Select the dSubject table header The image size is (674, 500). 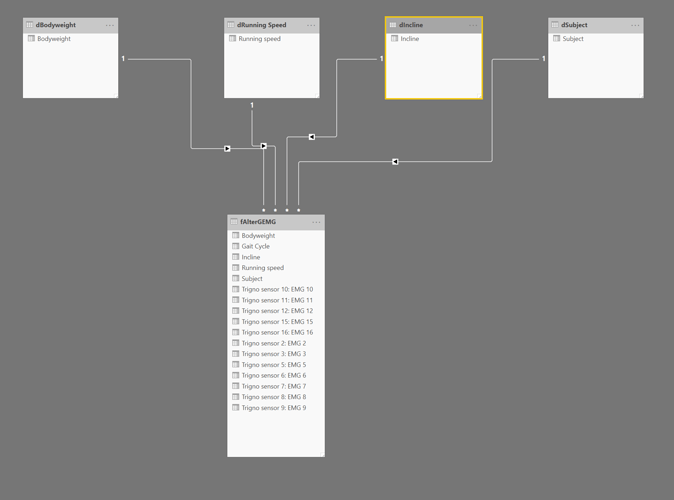[596, 25]
